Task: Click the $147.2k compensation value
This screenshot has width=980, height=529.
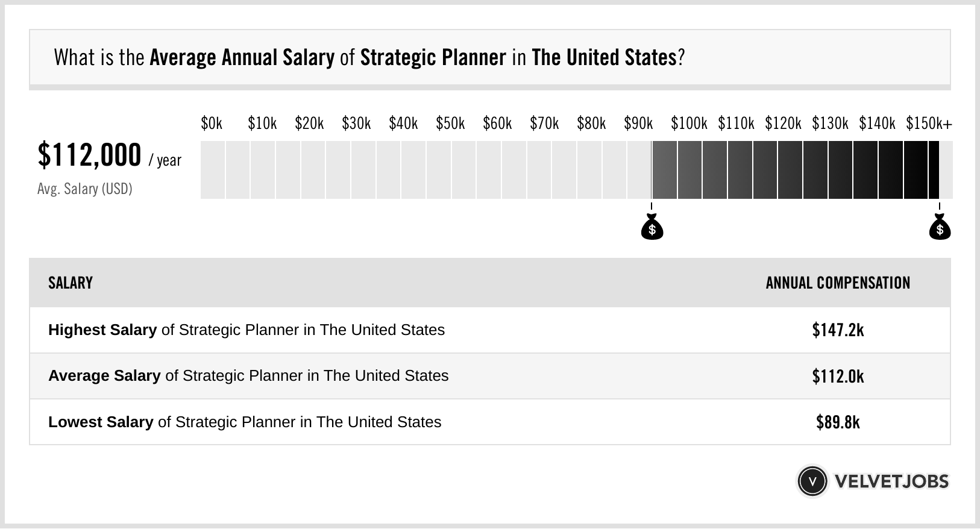Action: [838, 330]
